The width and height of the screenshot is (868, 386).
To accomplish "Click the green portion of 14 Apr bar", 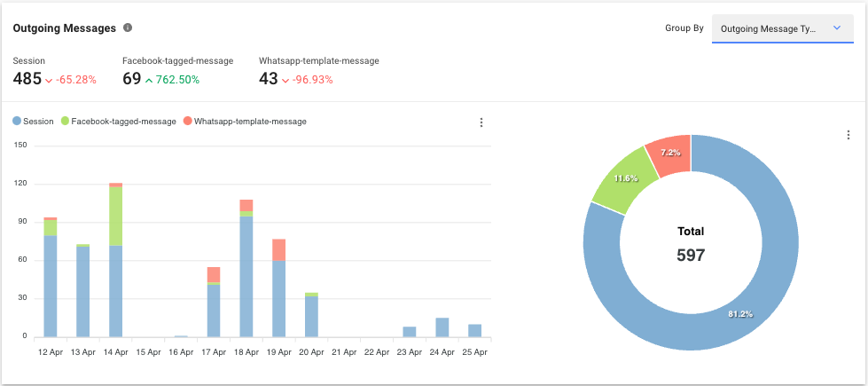I will 115,216.
